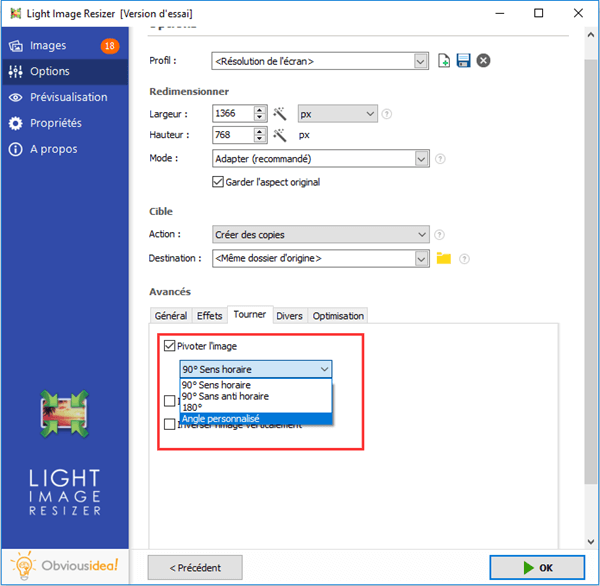The width and height of the screenshot is (600, 586).
Task: Open the px unit dropdown
Action: [338, 114]
